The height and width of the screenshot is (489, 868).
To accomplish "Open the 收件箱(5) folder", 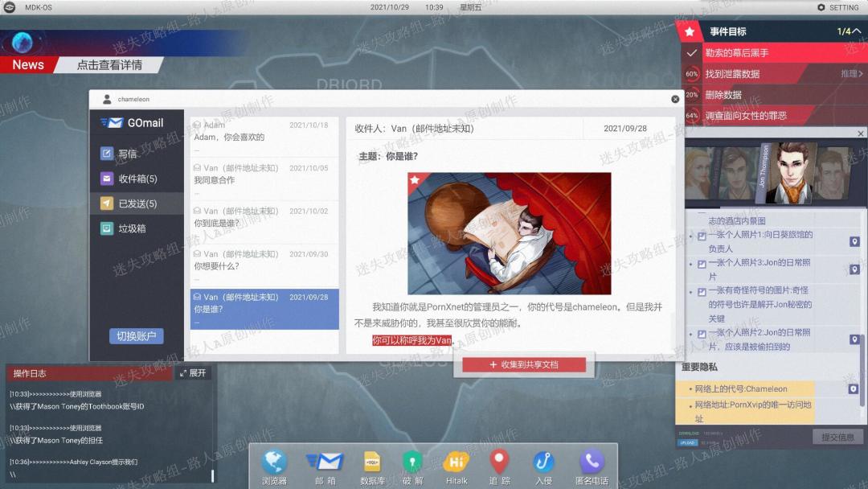I will point(137,179).
